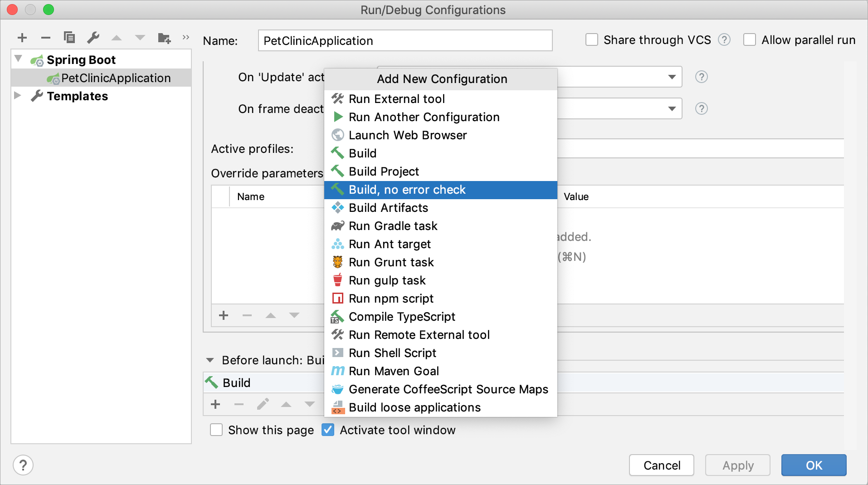This screenshot has width=868, height=485.
Task: Select Run Ant target entry
Action: click(441, 244)
